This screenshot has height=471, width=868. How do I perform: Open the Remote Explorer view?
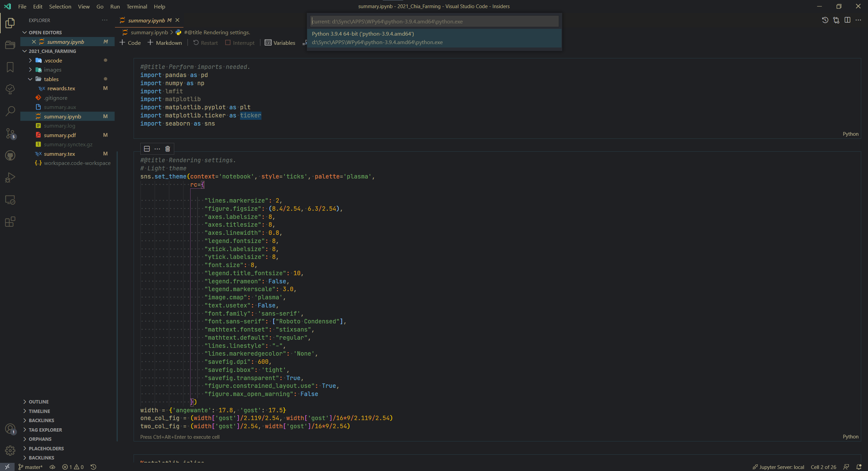[x=10, y=200]
